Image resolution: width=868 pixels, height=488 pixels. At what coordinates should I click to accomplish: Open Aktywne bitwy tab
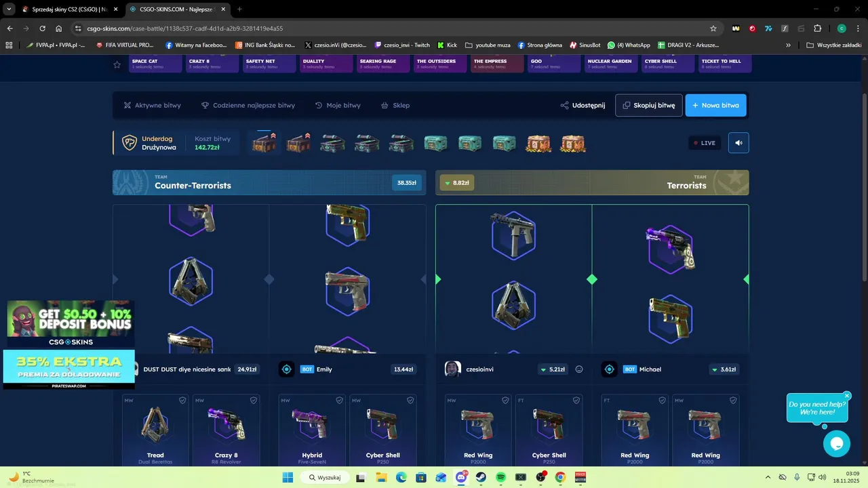tap(152, 105)
